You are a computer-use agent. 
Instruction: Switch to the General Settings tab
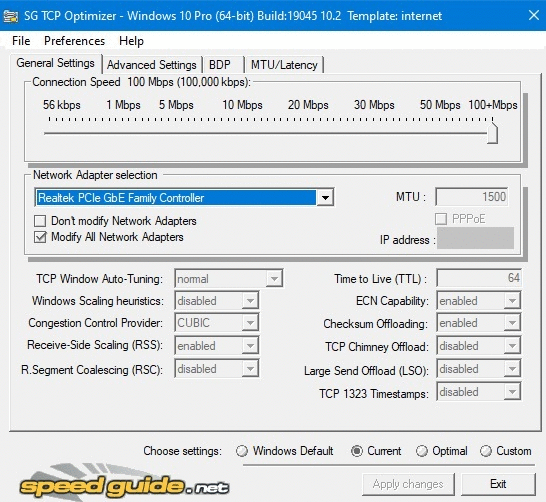[55, 63]
